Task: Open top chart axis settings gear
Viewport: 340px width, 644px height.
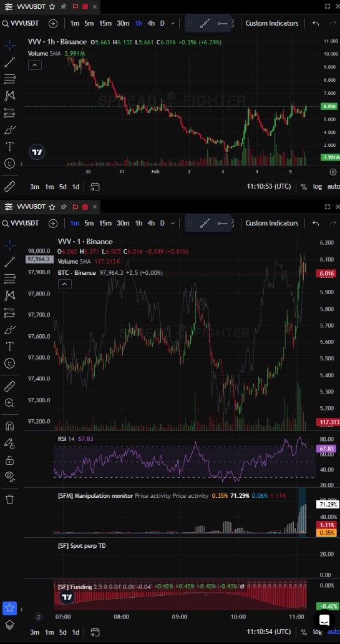Action: click(x=333, y=172)
